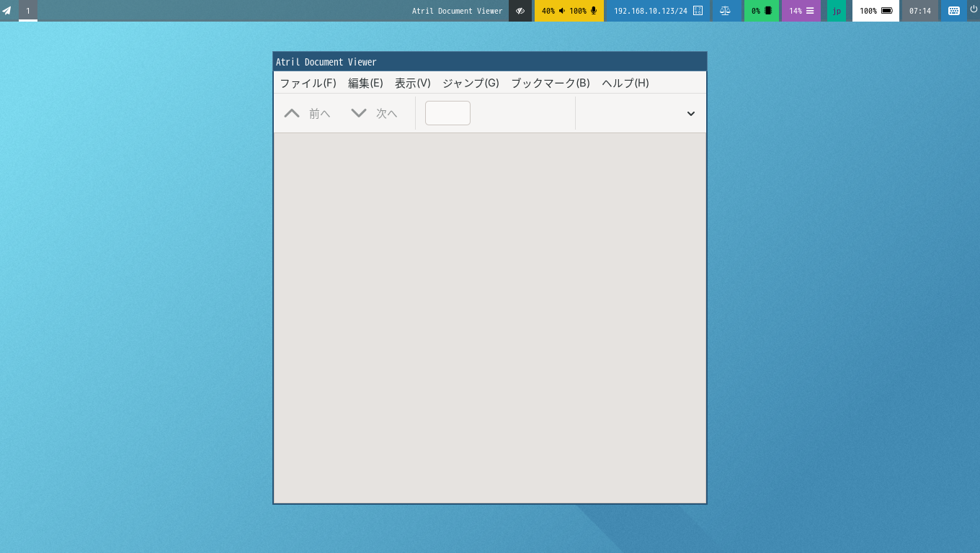Open the ファイル(F) menu
The width and height of the screenshot is (980, 553).
[x=308, y=83]
